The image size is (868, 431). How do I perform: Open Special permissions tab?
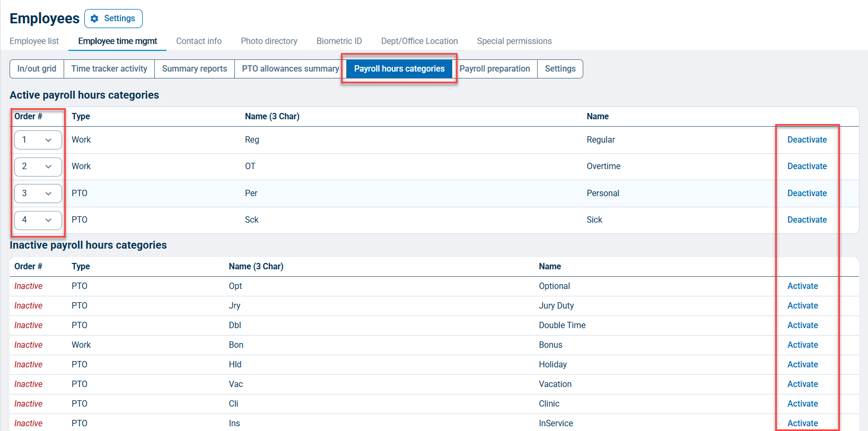point(514,41)
